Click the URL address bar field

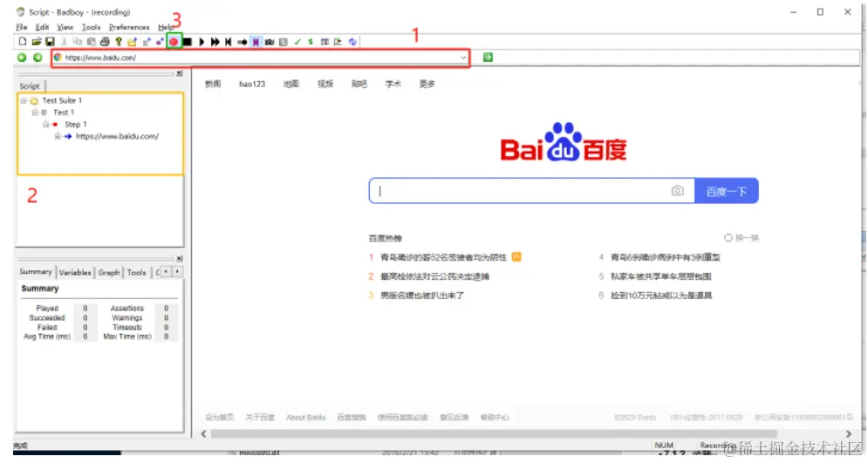260,58
